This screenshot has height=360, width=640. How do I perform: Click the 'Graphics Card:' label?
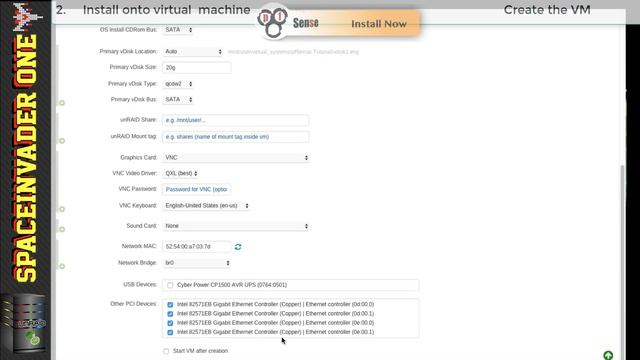(138, 158)
